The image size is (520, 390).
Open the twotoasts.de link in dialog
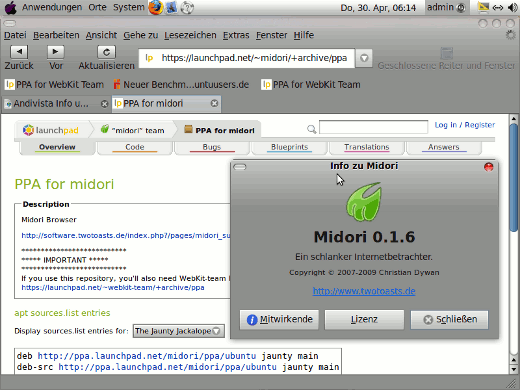point(364,291)
